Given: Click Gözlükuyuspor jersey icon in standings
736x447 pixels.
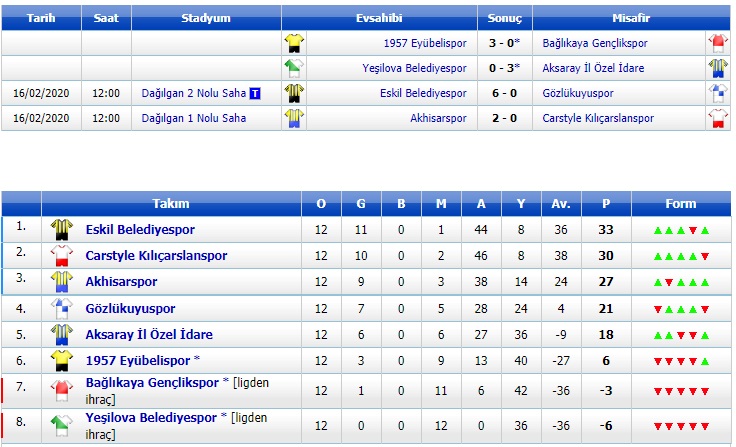Looking at the screenshot, I should point(61,308).
